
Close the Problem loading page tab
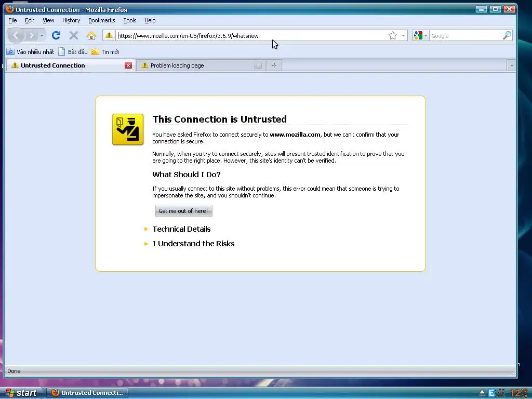point(258,65)
